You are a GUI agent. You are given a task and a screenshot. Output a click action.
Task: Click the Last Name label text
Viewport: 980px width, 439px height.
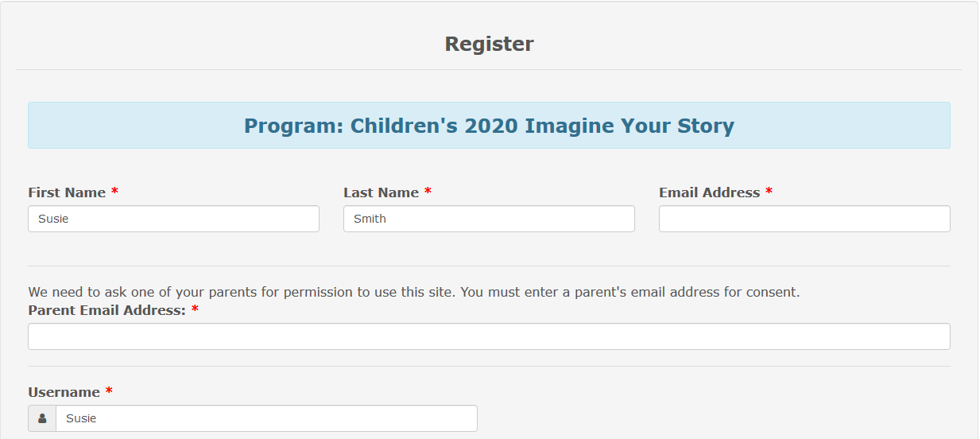381,192
